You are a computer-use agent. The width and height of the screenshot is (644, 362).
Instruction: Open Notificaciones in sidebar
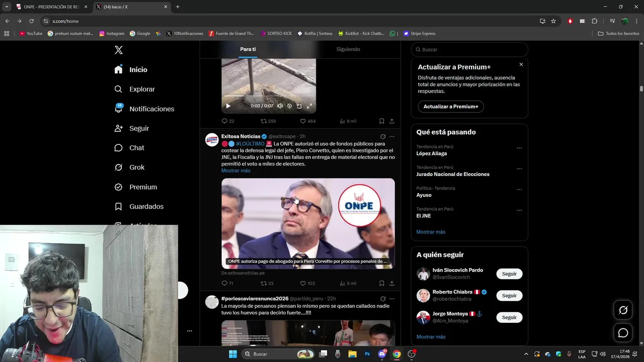click(x=144, y=109)
